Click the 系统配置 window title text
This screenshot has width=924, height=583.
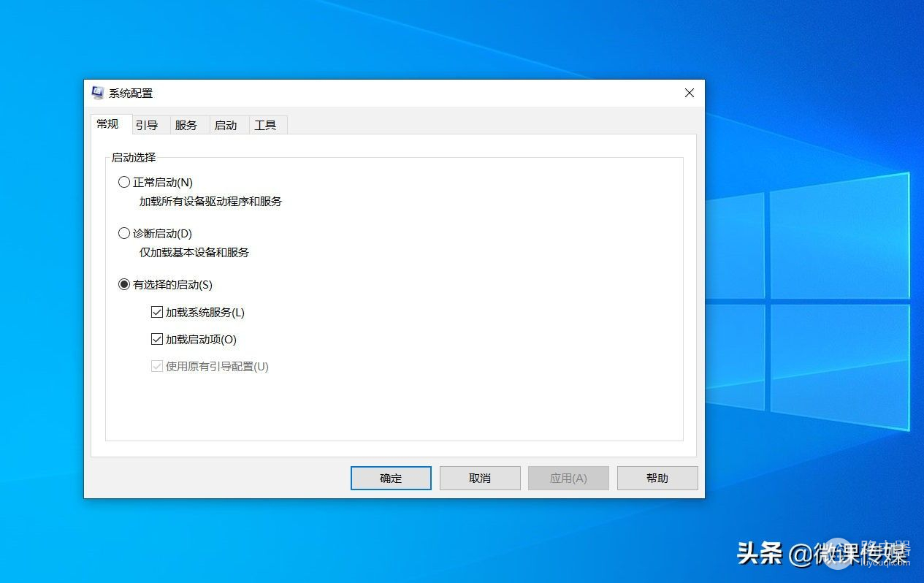pyautogui.click(x=131, y=93)
